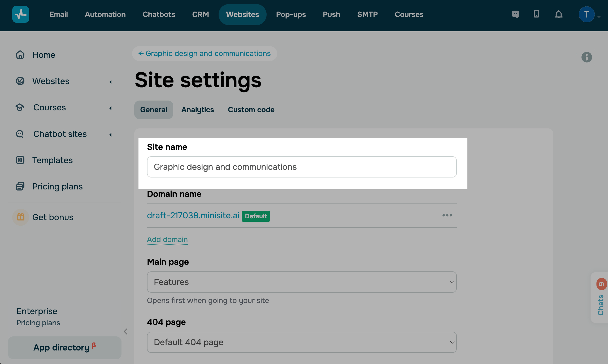Open the three-dot menu for default domain
The height and width of the screenshot is (364, 608).
tap(447, 215)
